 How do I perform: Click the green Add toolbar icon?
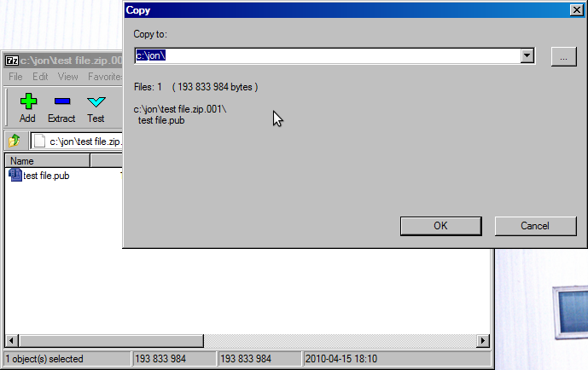coord(27,102)
